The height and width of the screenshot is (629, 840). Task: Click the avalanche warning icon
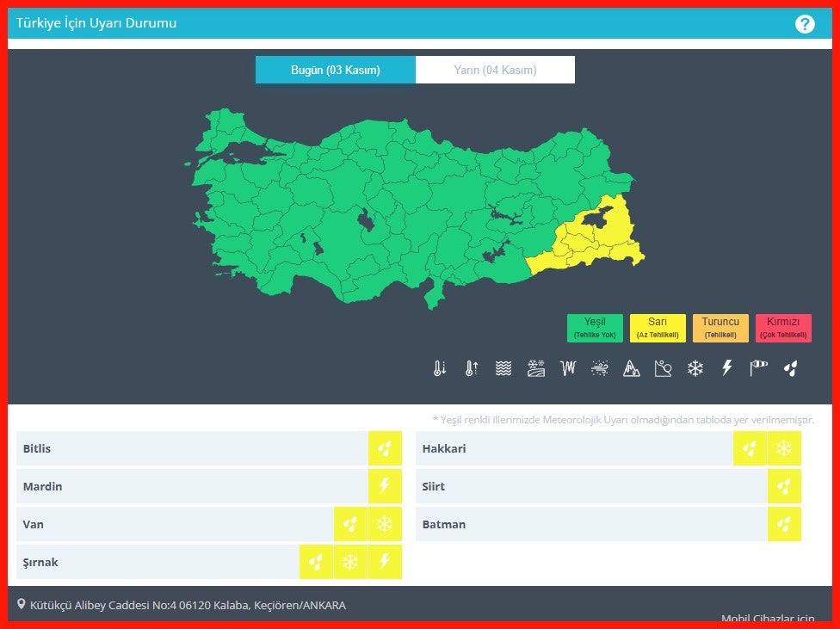point(631,368)
